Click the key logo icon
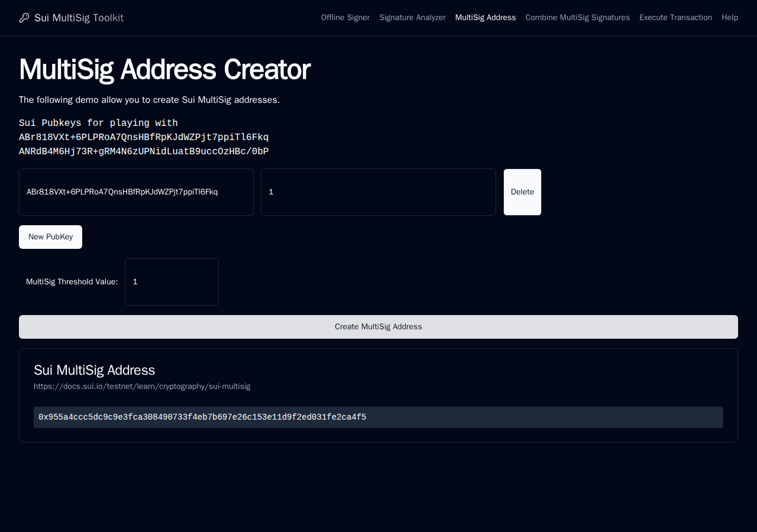This screenshot has height=532, width=757. [24, 18]
